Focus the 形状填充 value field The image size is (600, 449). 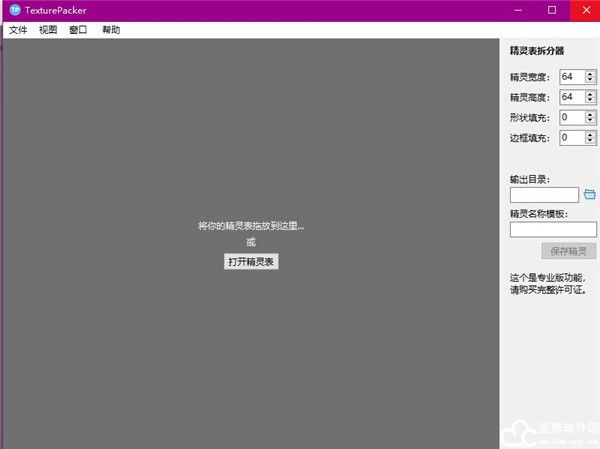[x=572, y=117]
